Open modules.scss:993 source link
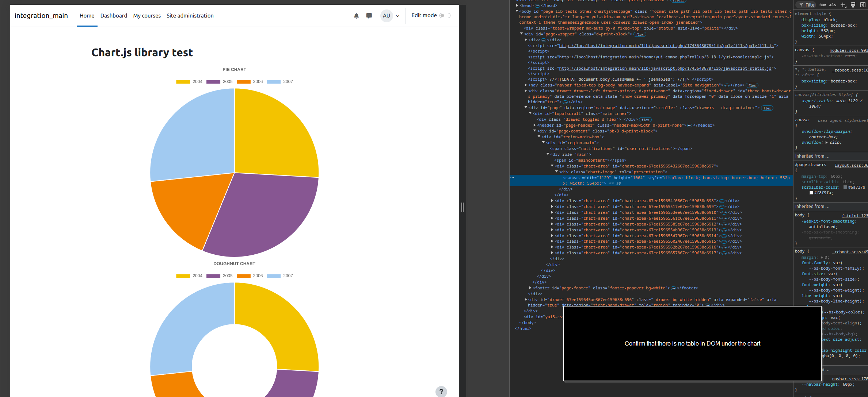Screen dimensions: 868x397 pyautogui.click(x=848, y=51)
